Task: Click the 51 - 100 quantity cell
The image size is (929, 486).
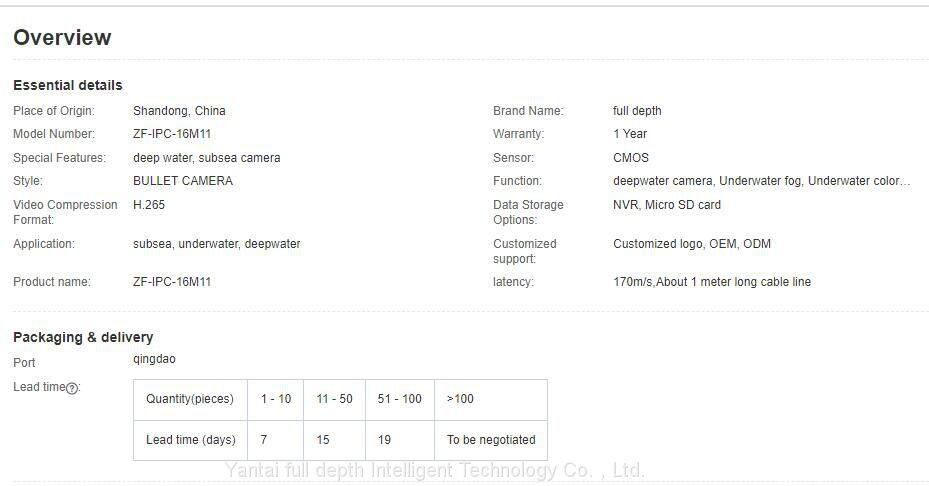Action: (x=400, y=399)
